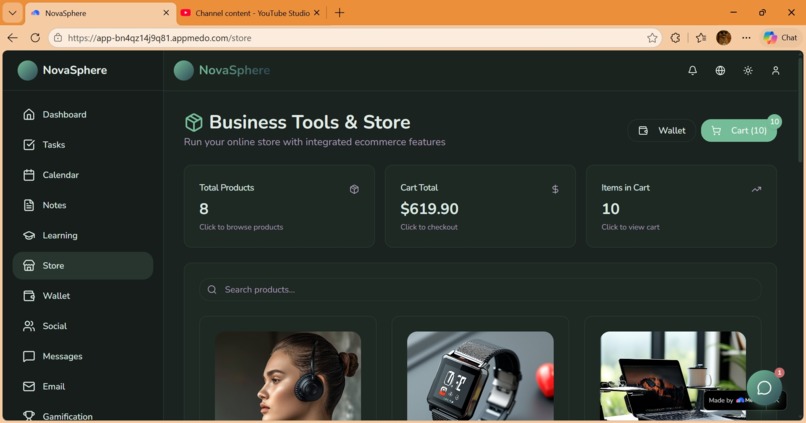
Task: Click the Total Products card
Action: (x=279, y=206)
